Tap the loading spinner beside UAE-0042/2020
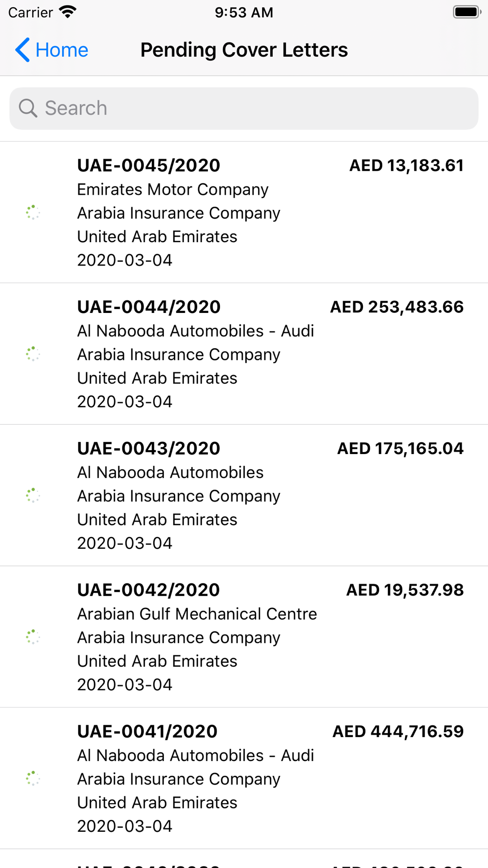The height and width of the screenshot is (868, 488). [x=33, y=637]
